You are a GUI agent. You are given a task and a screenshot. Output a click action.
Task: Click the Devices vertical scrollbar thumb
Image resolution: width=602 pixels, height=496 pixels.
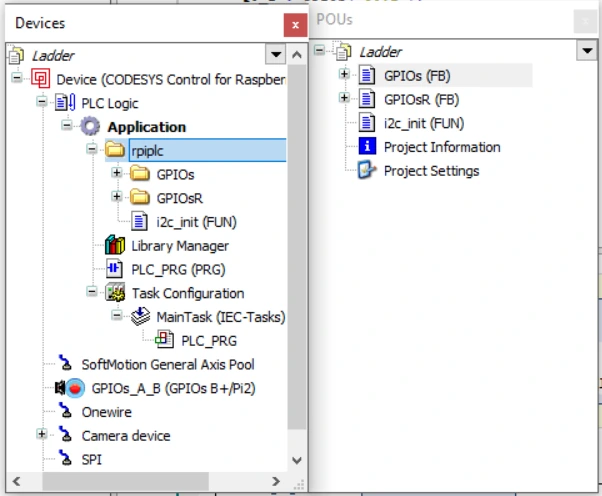pos(296,247)
